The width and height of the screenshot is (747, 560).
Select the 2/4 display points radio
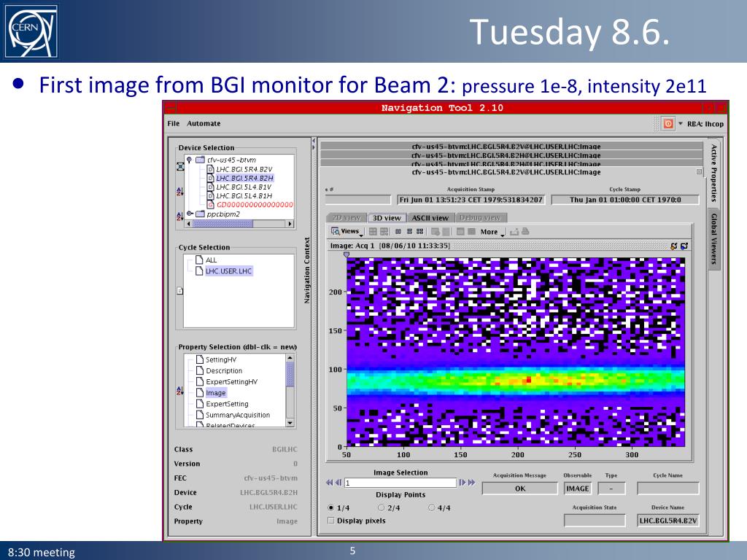pos(381,507)
